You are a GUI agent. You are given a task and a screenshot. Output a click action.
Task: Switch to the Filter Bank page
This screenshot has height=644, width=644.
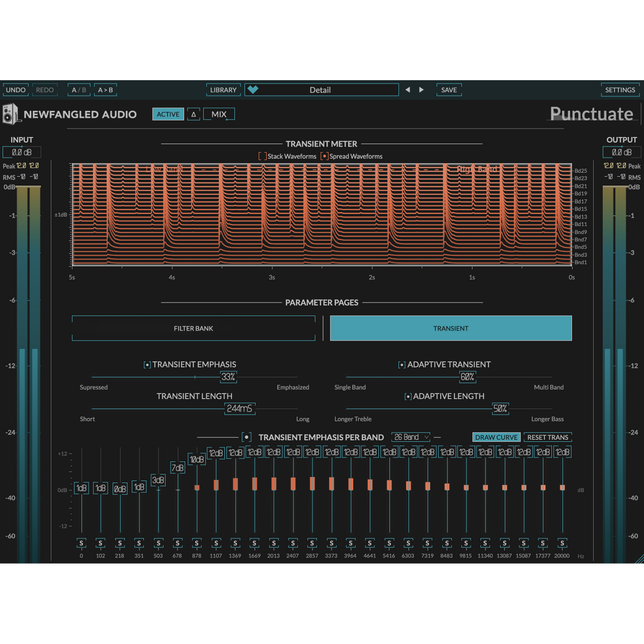[193, 328]
